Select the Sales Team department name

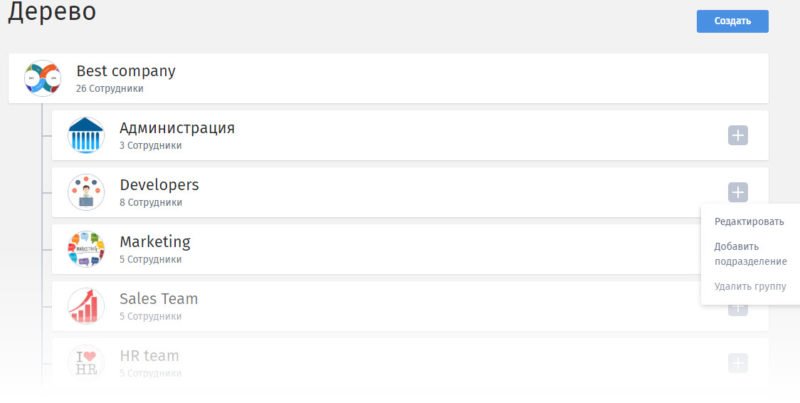point(159,299)
